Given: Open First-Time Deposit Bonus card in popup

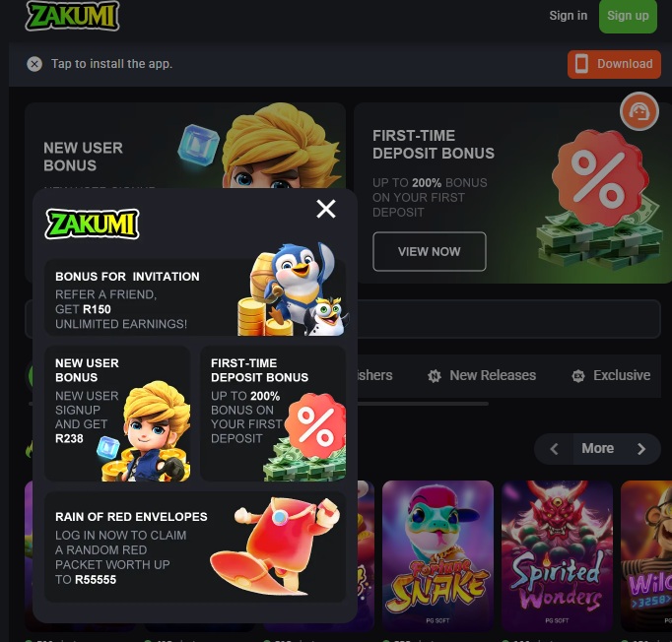Looking at the screenshot, I should coord(273,414).
